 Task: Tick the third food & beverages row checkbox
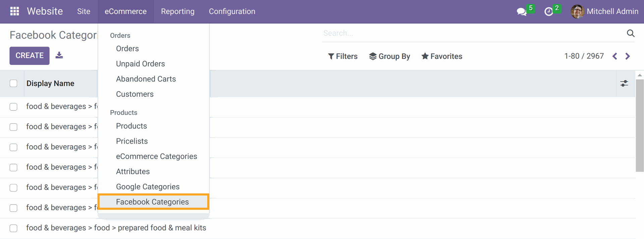click(x=13, y=147)
